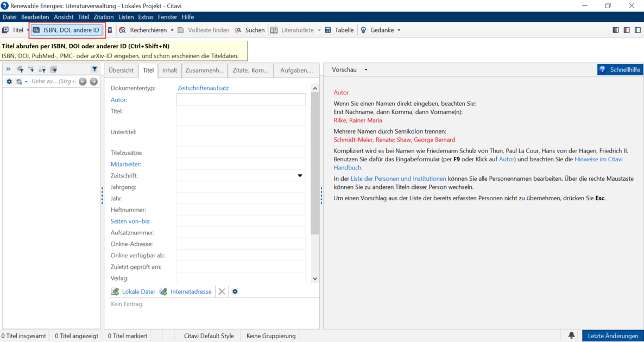The height and width of the screenshot is (342, 644).
Task: Select the layout icon with one red column
Action: pyautogui.click(x=627, y=30)
